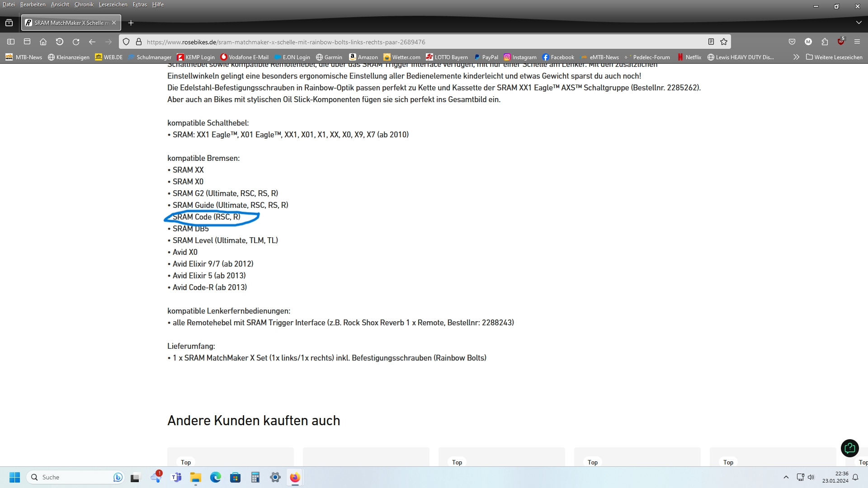The image size is (868, 488).
Task: Save page to Pocket
Action: 792,42
